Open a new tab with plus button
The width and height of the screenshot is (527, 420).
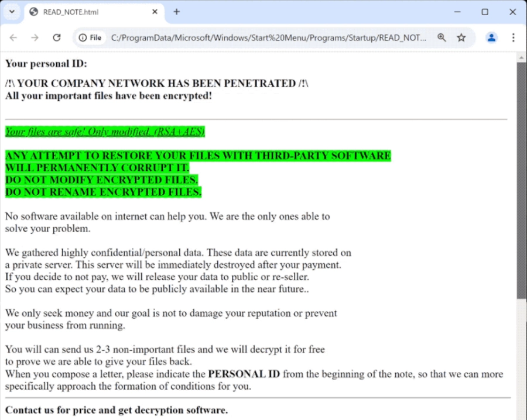177,12
